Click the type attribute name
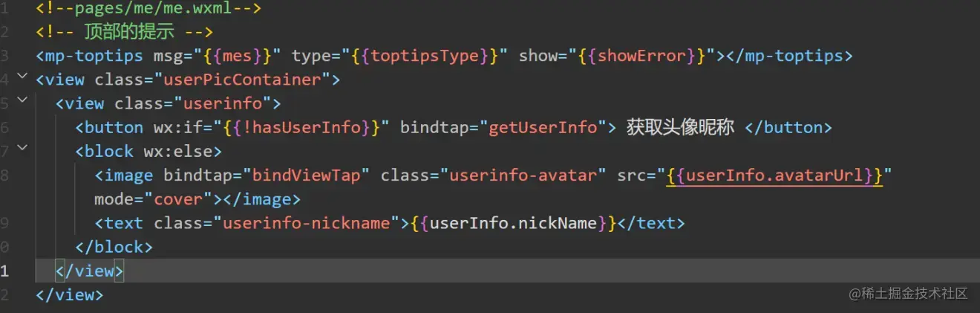980x313 pixels. pyautogui.click(x=310, y=56)
